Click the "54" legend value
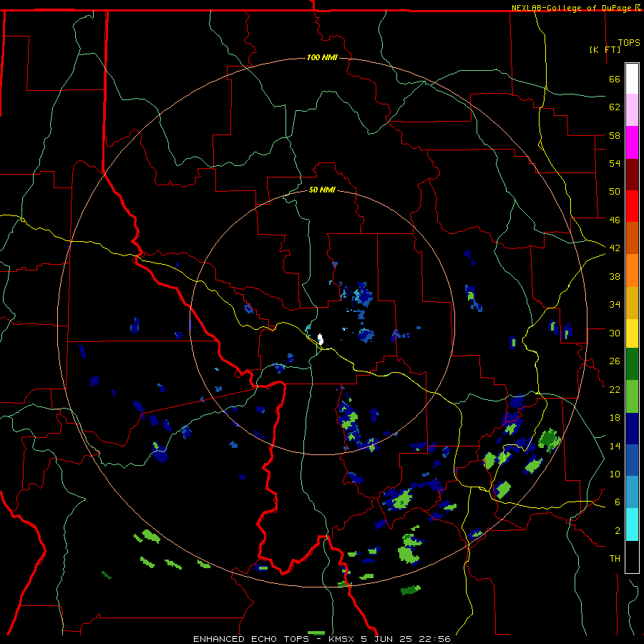The height and width of the screenshot is (644, 644). tap(615, 163)
